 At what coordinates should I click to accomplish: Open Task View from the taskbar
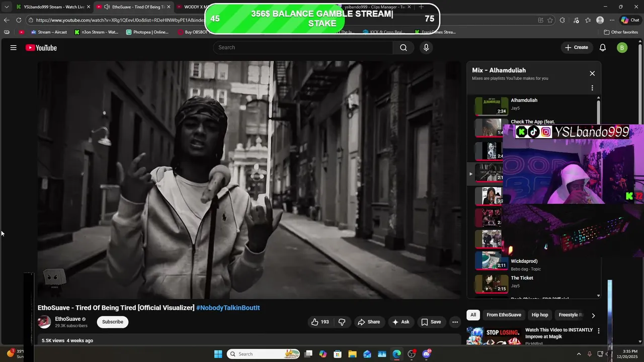[x=308, y=354]
